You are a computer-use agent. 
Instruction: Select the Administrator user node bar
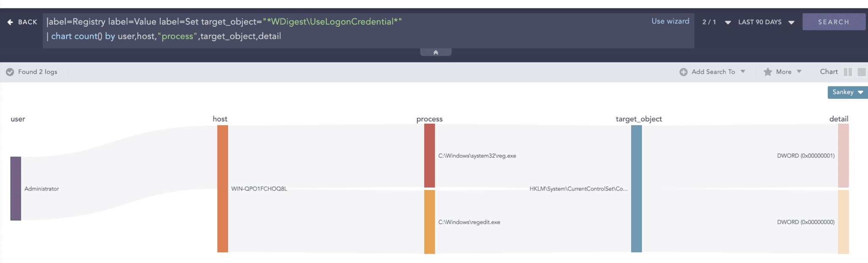16,188
